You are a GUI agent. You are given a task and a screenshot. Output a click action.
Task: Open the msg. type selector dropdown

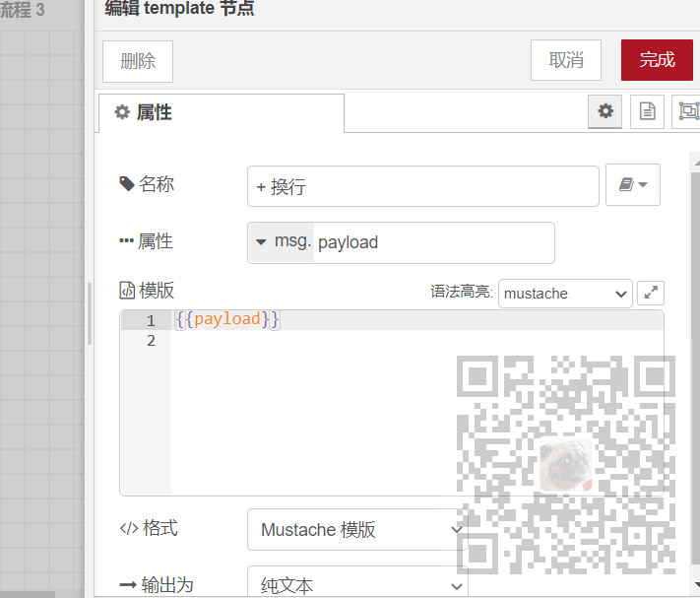pyautogui.click(x=281, y=242)
